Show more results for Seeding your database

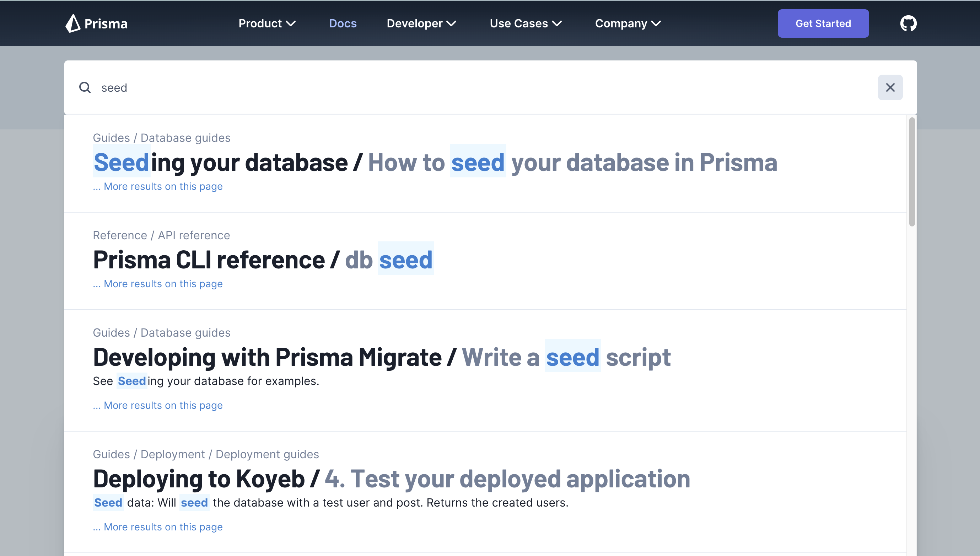click(158, 186)
